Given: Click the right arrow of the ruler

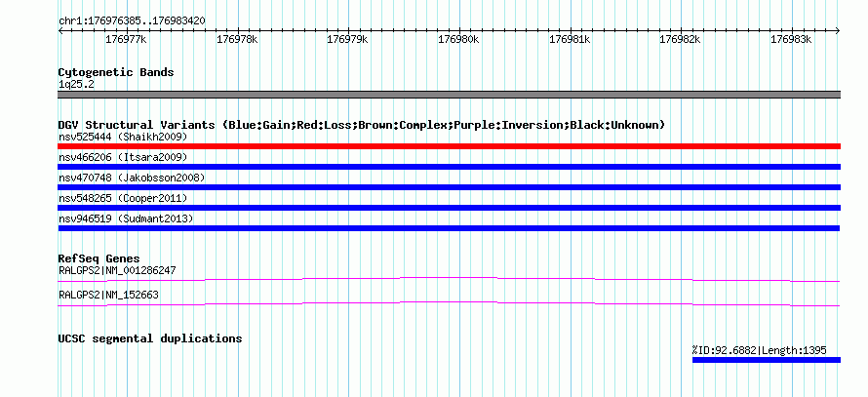Looking at the screenshot, I should pos(838,31).
